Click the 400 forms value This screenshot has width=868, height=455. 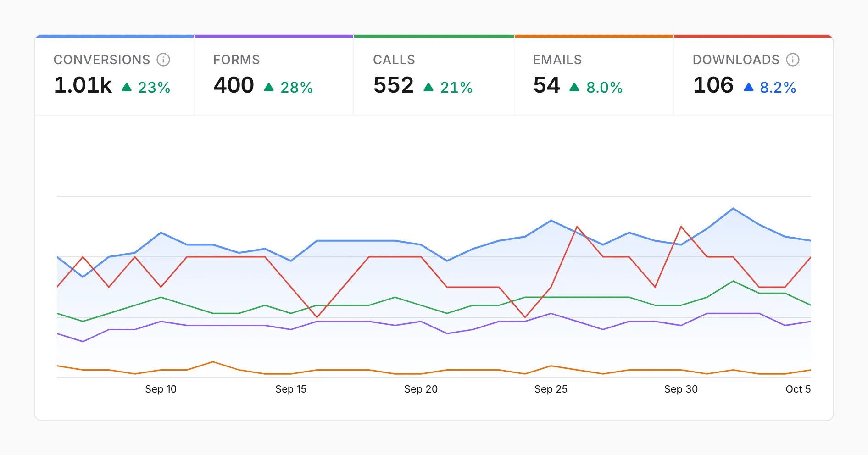(x=234, y=85)
